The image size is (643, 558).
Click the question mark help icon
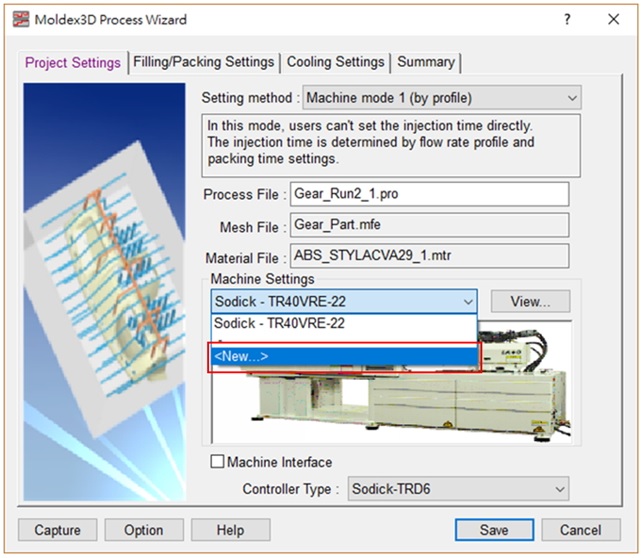coord(567,19)
